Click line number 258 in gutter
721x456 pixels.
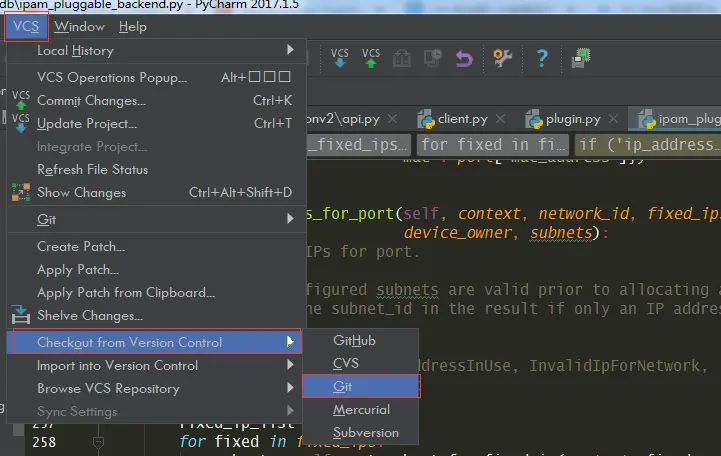[x=44, y=442]
